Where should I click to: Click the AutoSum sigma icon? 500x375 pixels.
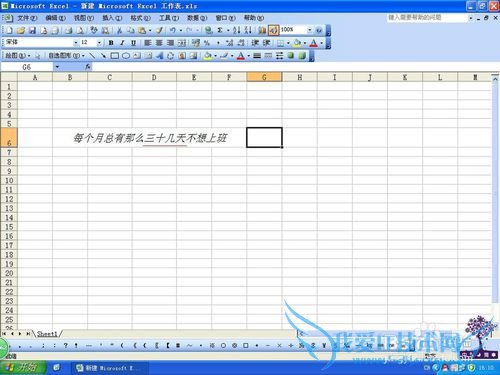point(220,30)
